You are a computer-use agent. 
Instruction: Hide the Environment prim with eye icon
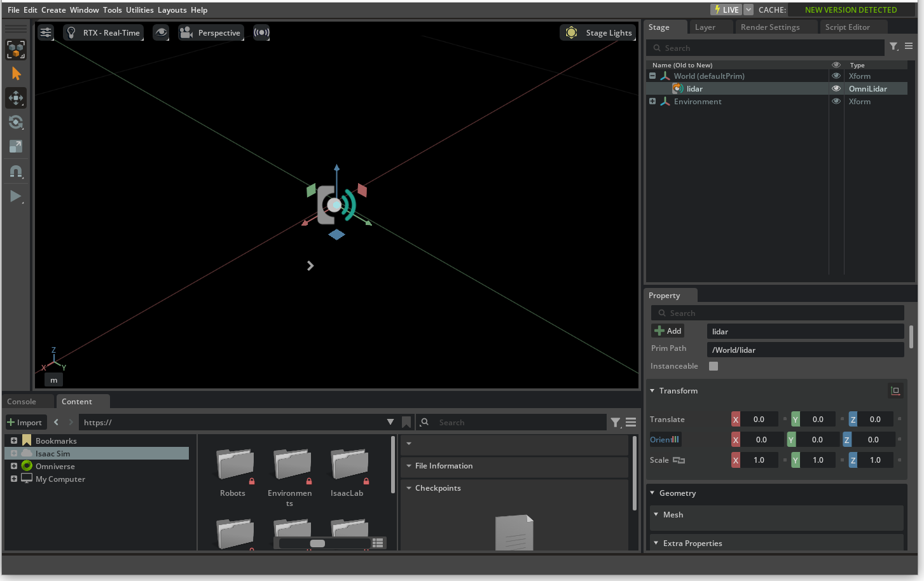(836, 102)
